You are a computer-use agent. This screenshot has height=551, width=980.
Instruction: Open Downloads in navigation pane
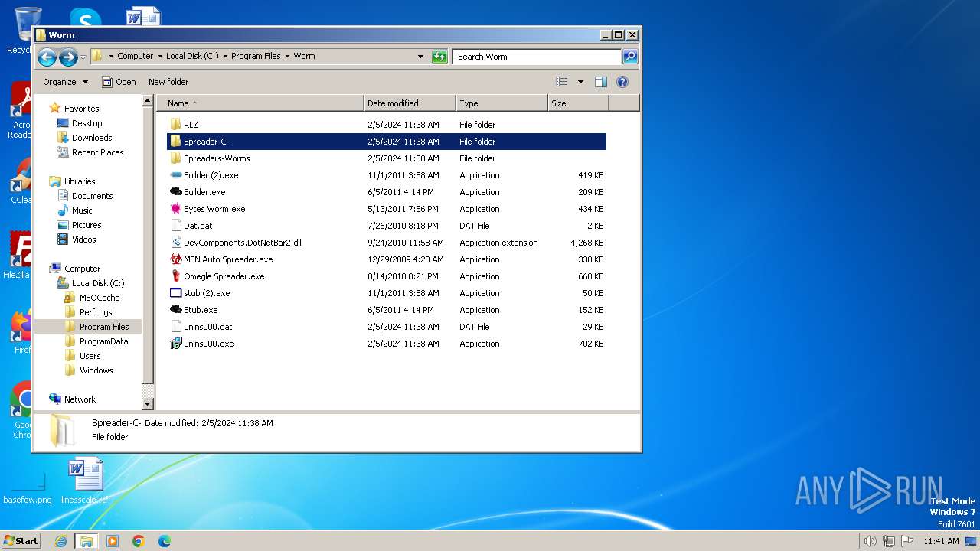(92, 138)
